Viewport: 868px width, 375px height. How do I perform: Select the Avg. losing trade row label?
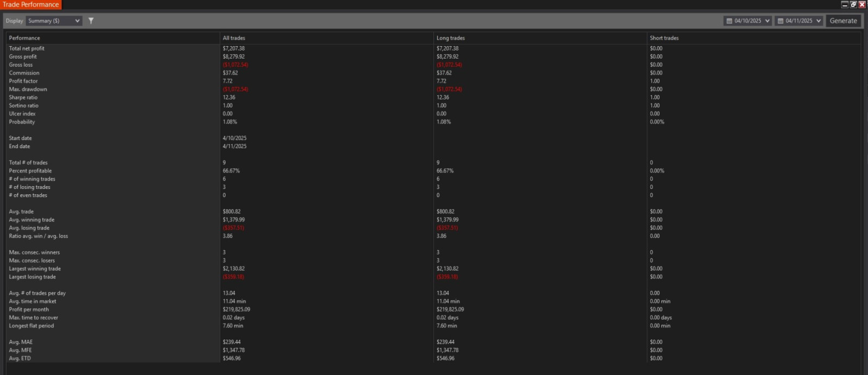[x=29, y=227]
